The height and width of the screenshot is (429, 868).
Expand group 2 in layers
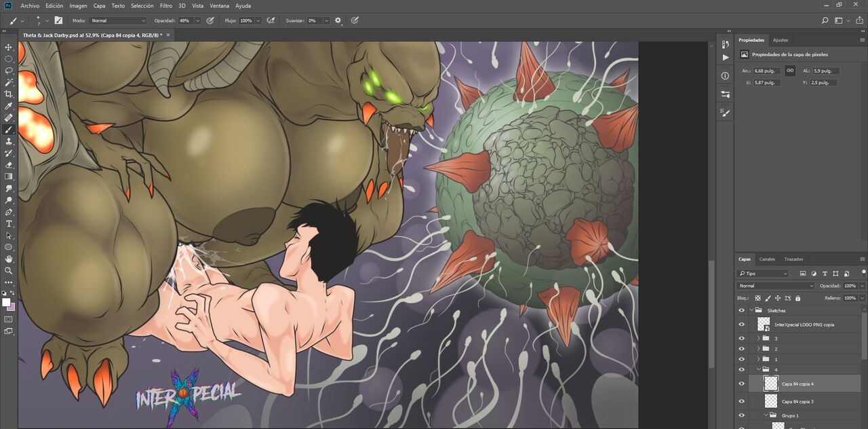point(759,348)
